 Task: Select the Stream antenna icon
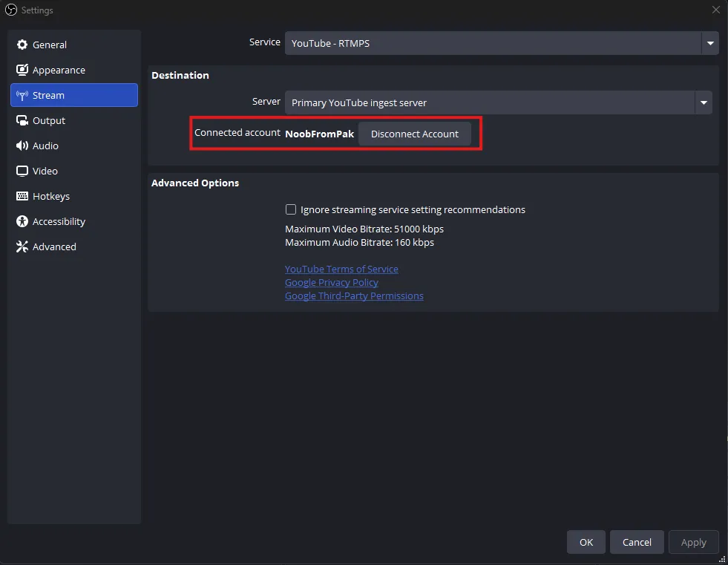point(22,95)
